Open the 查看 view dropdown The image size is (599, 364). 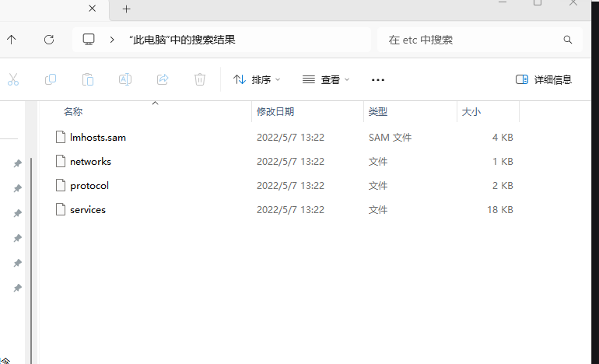click(326, 79)
